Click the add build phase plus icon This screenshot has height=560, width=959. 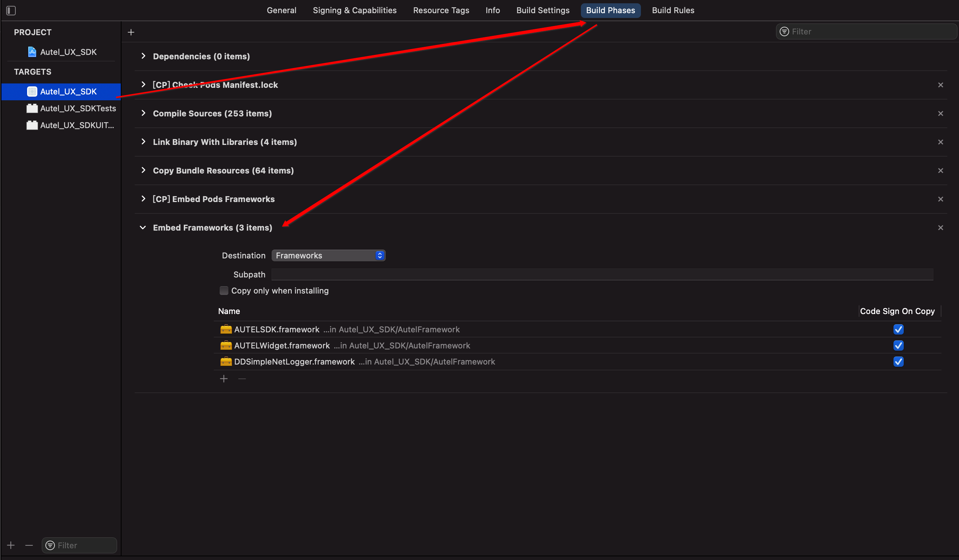pyautogui.click(x=131, y=32)
